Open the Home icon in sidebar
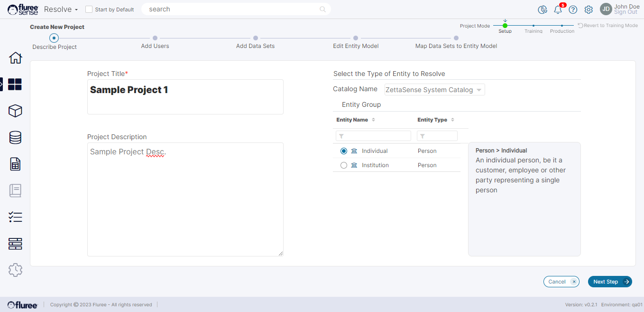Viewport: 644px width, 312px height. click(x=15, y=58)
